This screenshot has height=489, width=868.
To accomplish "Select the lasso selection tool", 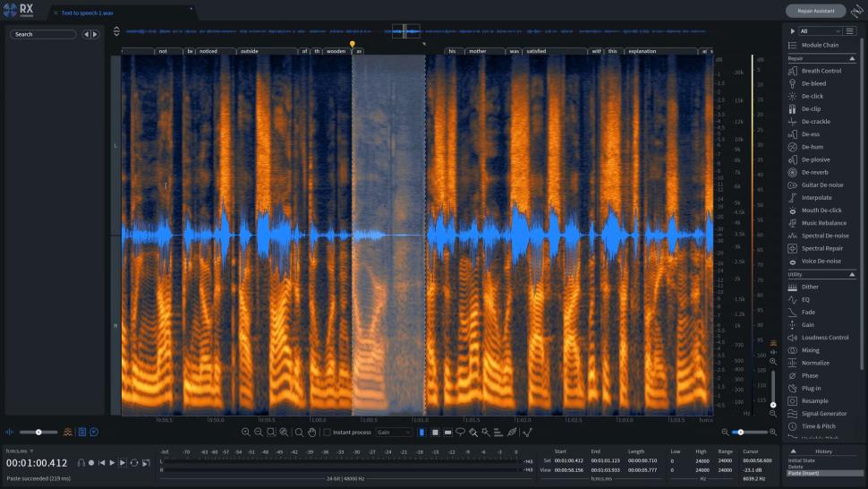I will click(x=460, y=433).
